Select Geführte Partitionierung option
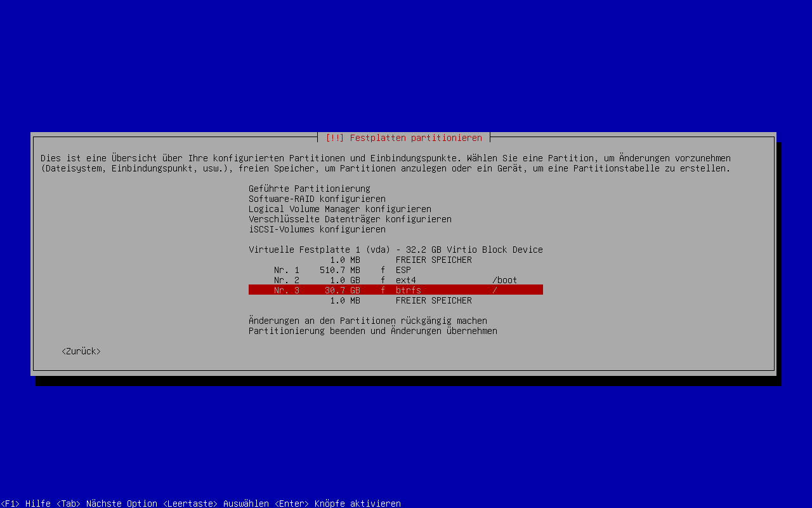Image resolution: width=812 pixels, height=508 pixels. (x=309, y=189)
